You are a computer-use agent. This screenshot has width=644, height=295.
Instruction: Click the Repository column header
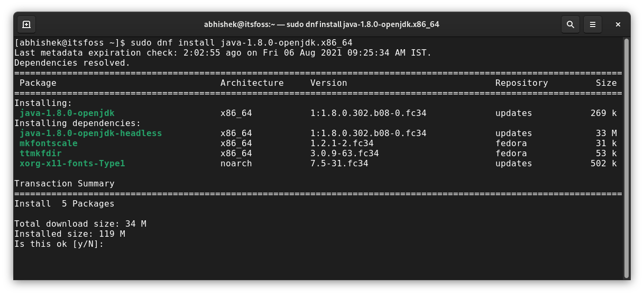[x=522, y=83]
